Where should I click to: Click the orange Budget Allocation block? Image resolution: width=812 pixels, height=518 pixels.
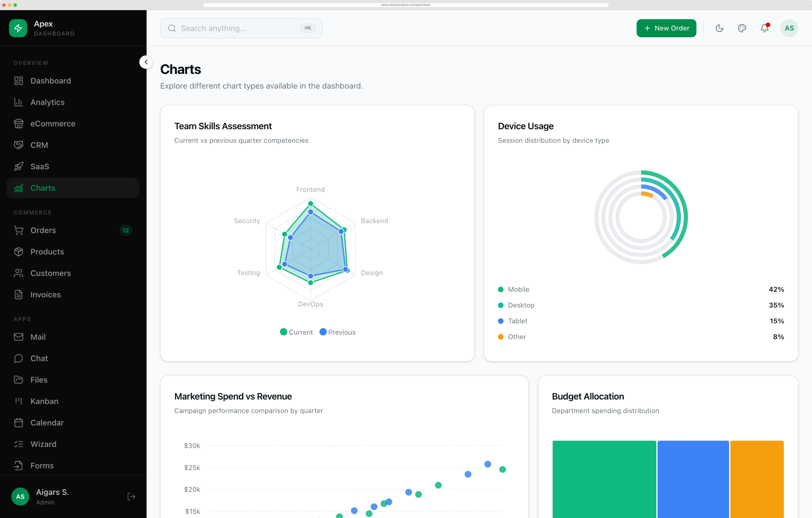coord(757,479)
